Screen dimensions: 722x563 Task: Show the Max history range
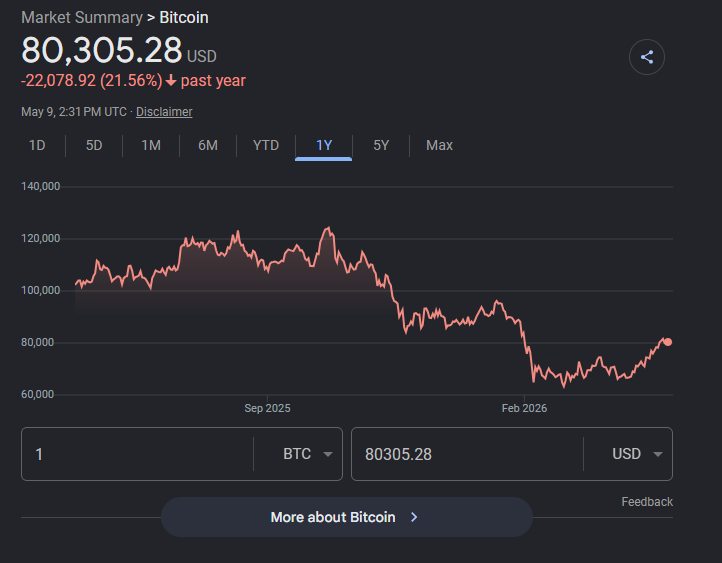[x=439, y=145]
